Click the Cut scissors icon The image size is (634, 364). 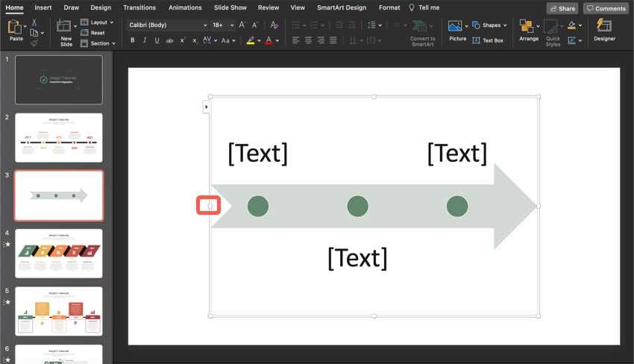34,22
